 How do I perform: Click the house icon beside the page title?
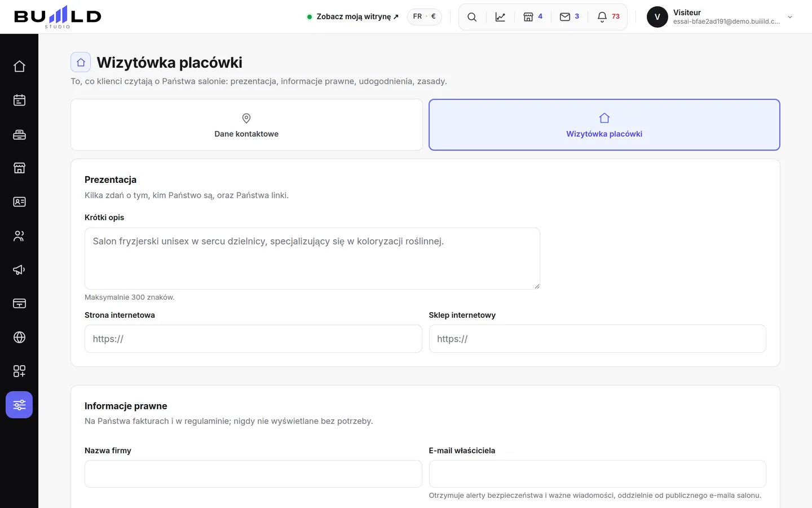coord(81,62)
